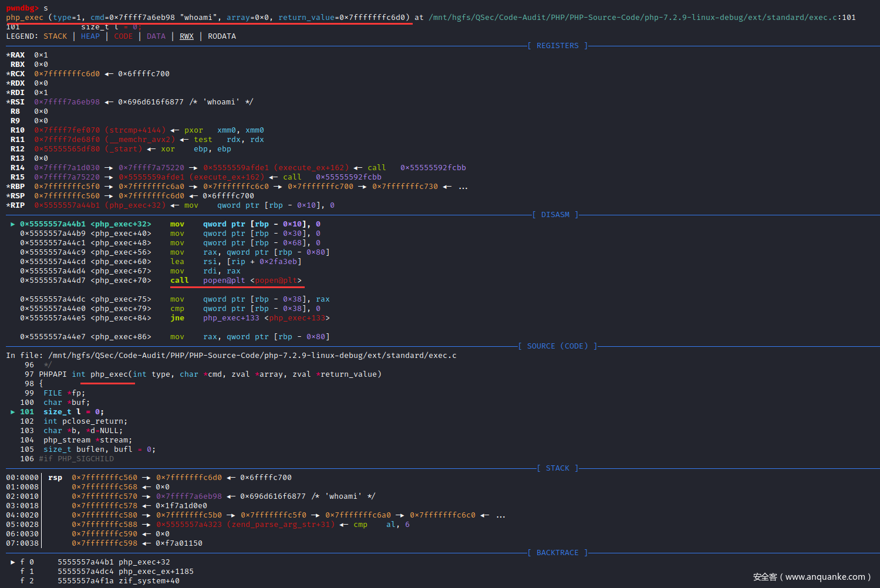
Task: Click php_exec in the source function signature
Action: [109, 374]
